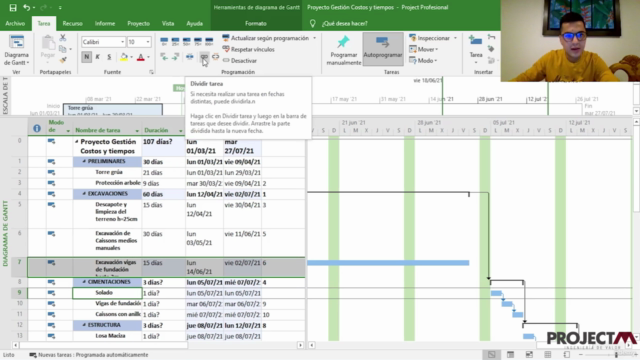This screenshot has width=640, height=360.
Task: Collapse the PRELIMINARES summary task
Action: 84,161
